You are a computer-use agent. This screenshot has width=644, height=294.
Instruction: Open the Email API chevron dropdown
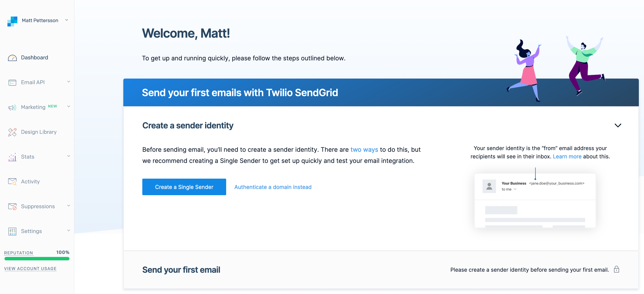click(69, 82)
